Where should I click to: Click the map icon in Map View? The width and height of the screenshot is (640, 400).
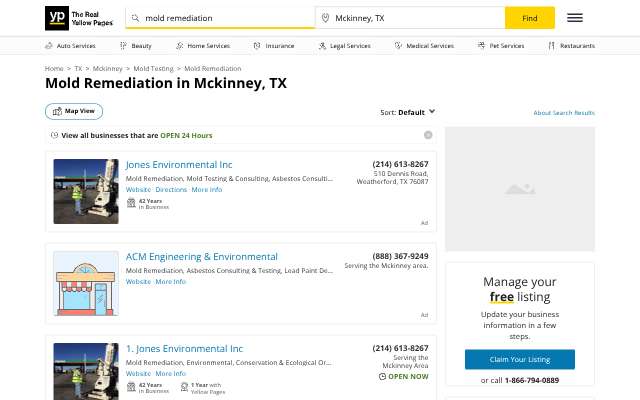[x=57, y=111]
